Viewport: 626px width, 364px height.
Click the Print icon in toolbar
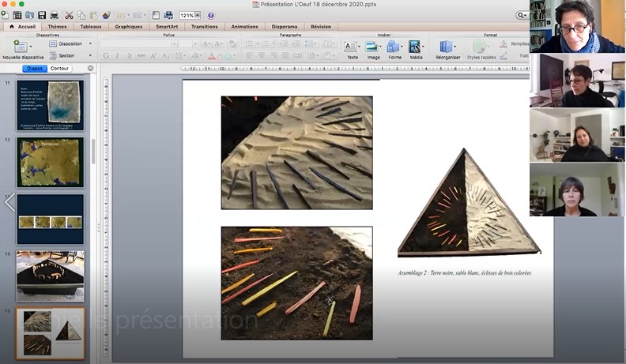coord(53,15)
